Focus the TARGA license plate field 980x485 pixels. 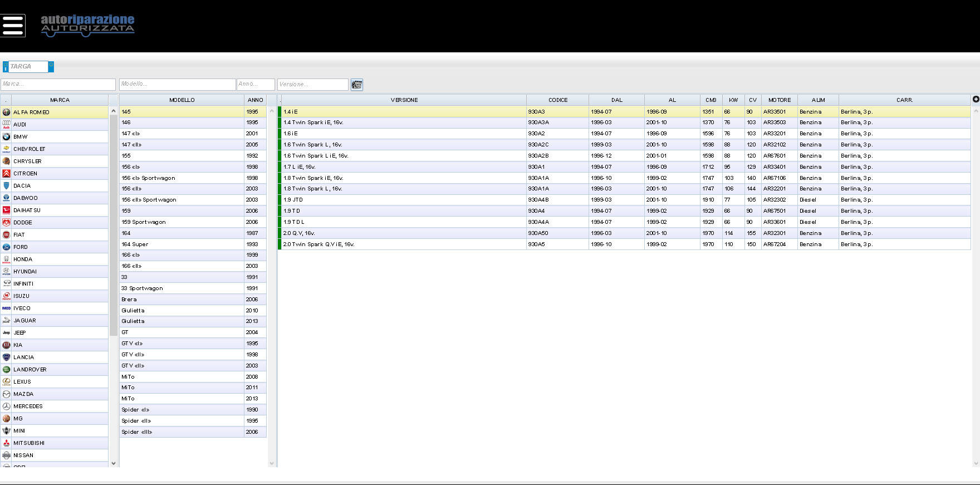click(28, 66)
